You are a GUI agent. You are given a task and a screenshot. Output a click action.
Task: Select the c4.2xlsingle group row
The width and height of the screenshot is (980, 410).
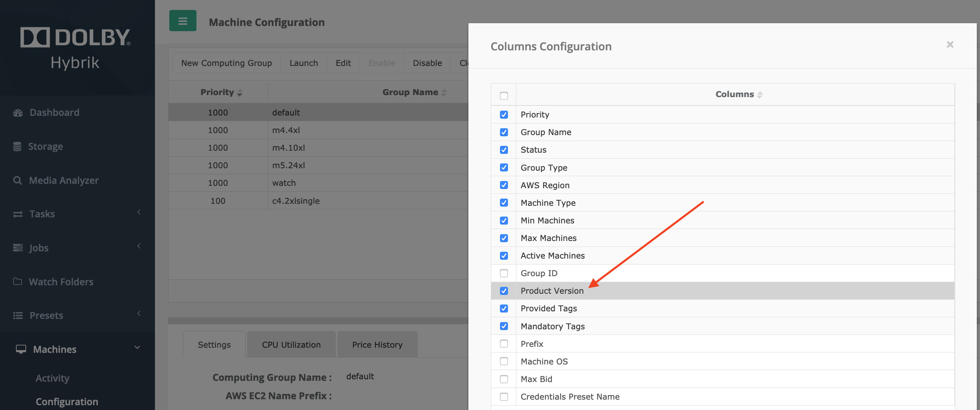tap(318, 201)
